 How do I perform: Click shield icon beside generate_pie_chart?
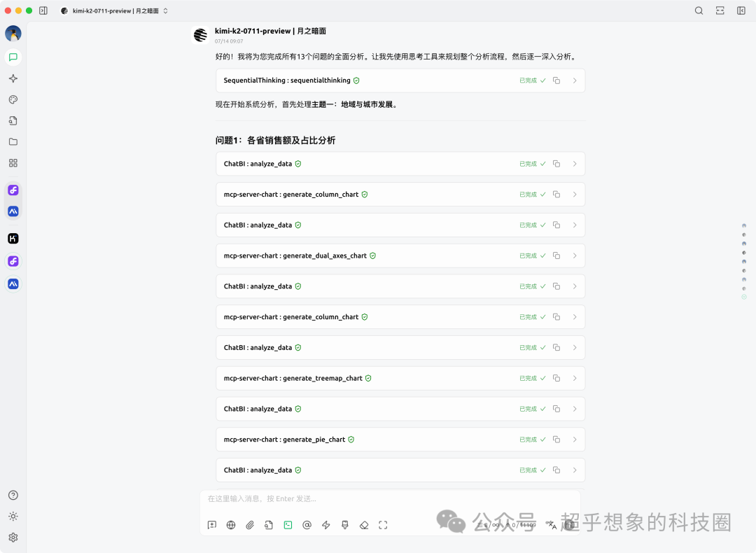click(351, 439)
